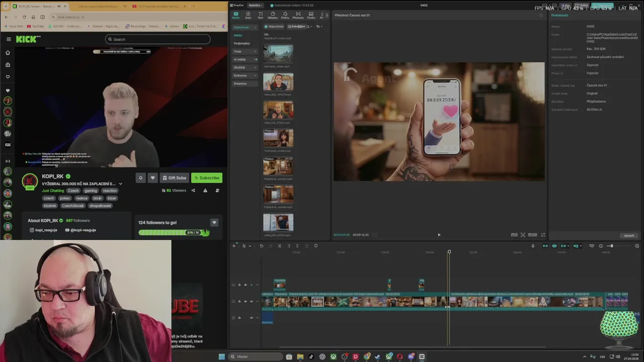Expand the stream title chevron

tap(120, 184)
